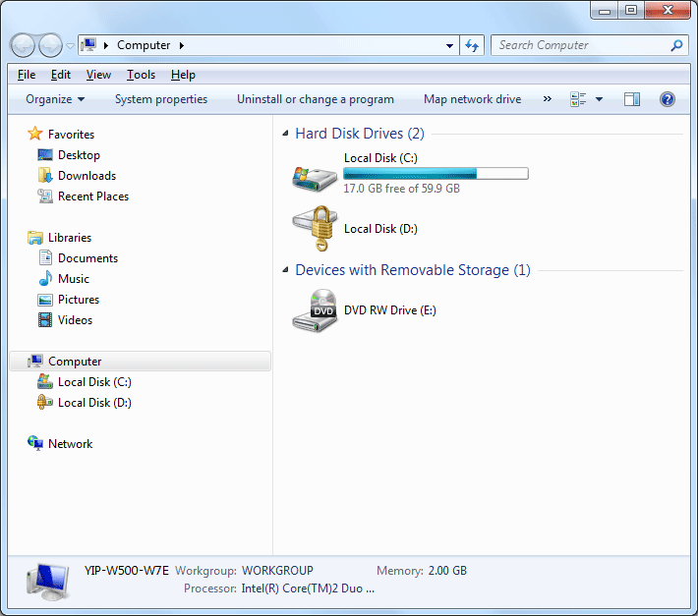Click the Desktop icon in Favorites
Viewport: 698px width, 616px height.
point(45,155)
